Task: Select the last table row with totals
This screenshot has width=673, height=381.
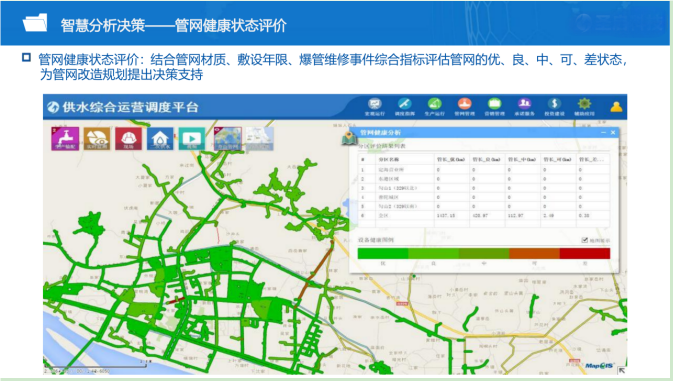Action: 484,215
